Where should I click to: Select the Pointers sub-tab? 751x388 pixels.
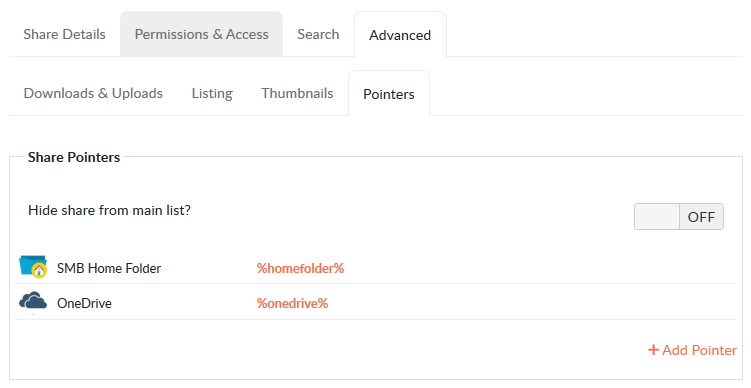pyautogui.click(x=388, y=94)
